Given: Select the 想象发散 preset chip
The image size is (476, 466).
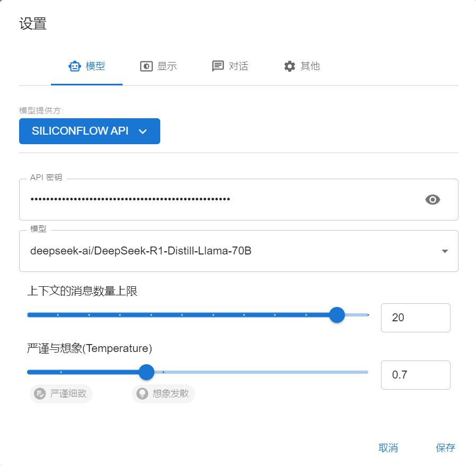Looking at the screenshot, I should point(163,393).
